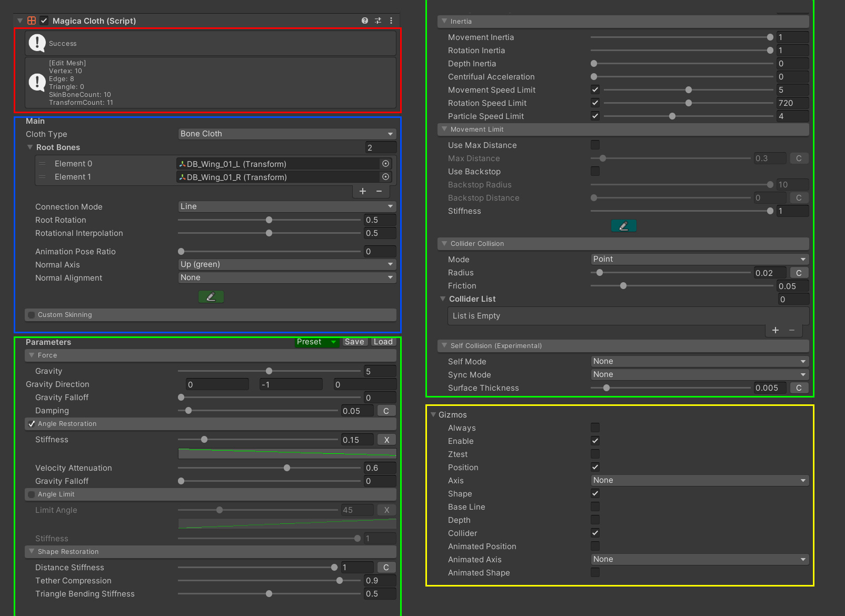This screenshot has height=616, width=845.
Task: Remove the selected root bone element
Action: point(379,191)
